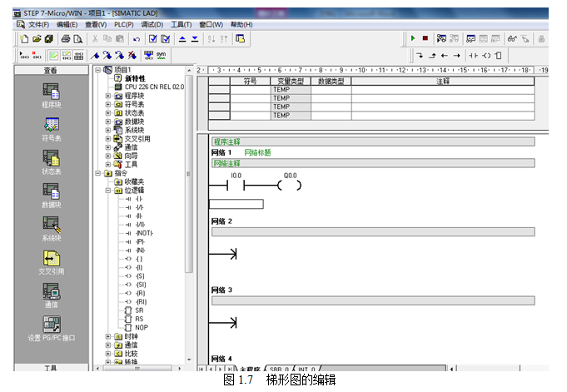This screenshot has width=567, height=392.
Task: Click the 交叉引用 navigation bar icon
Action: click(x=51, y=259)
